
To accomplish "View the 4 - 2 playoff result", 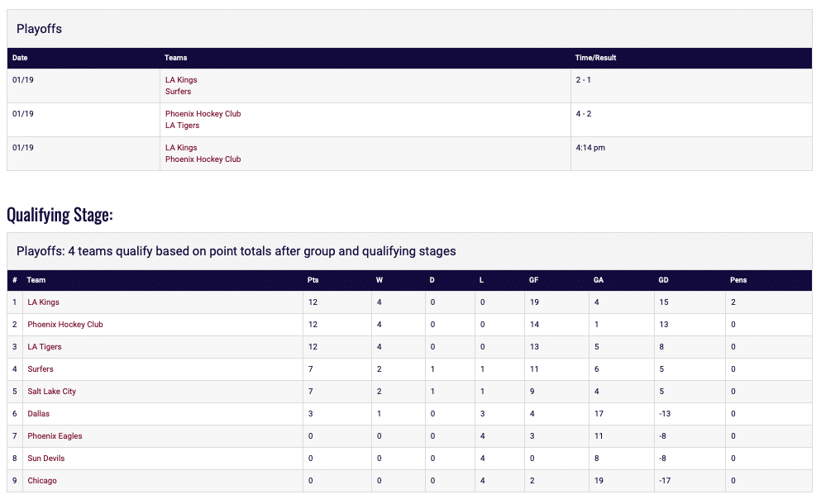I will tap(584, 114).
